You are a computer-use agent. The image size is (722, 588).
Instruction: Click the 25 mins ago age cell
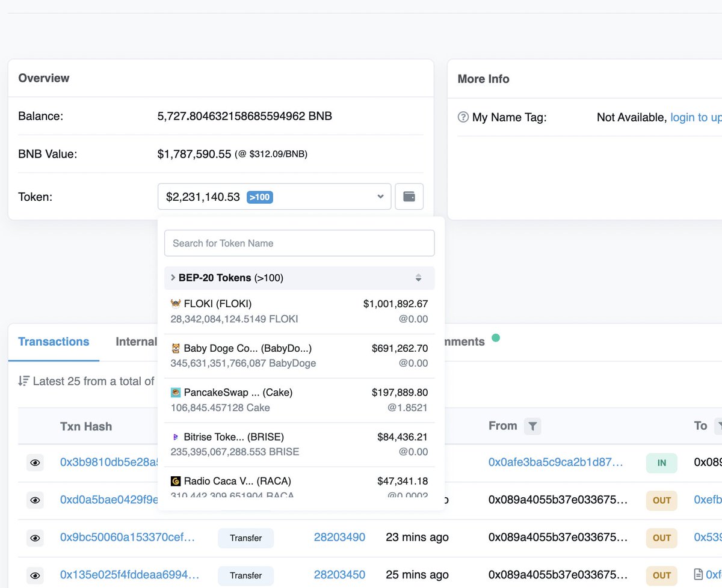pos(417,575)
